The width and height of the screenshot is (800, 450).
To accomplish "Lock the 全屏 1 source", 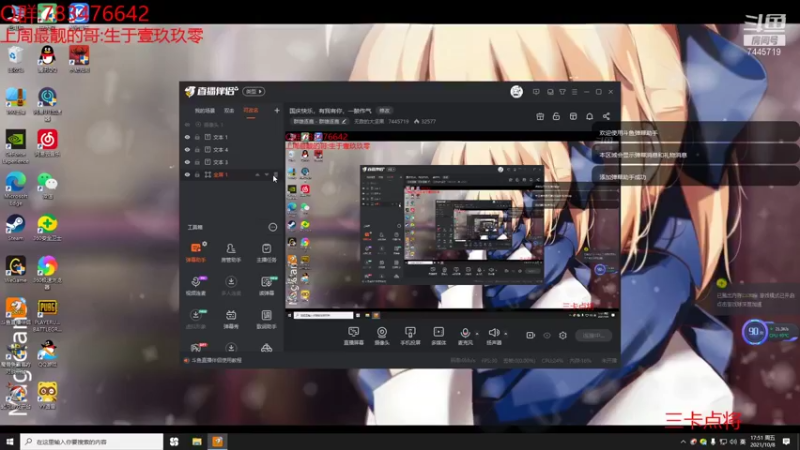I will 197,174.
